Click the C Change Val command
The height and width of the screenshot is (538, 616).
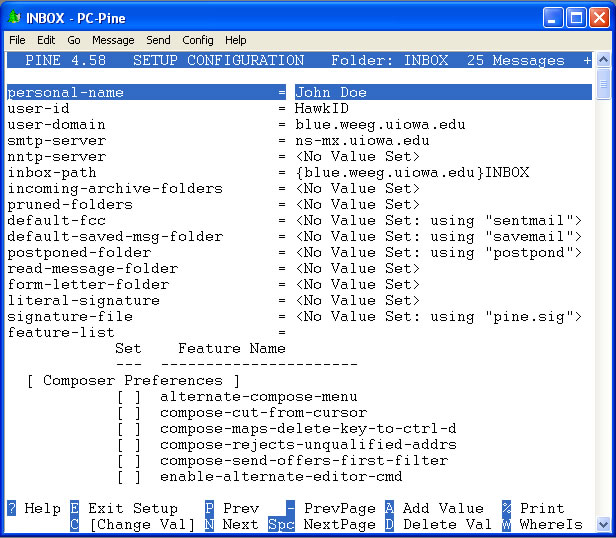coord(133,525)
